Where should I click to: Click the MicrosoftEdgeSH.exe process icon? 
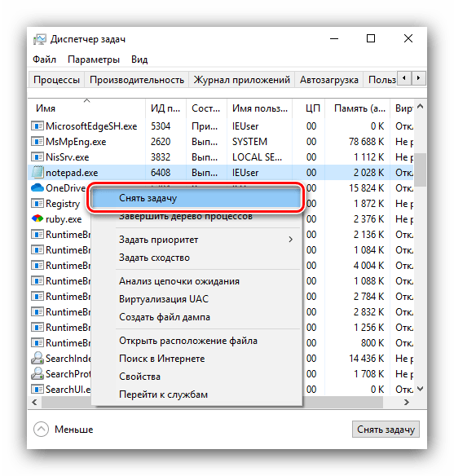[x=37, y=126]
